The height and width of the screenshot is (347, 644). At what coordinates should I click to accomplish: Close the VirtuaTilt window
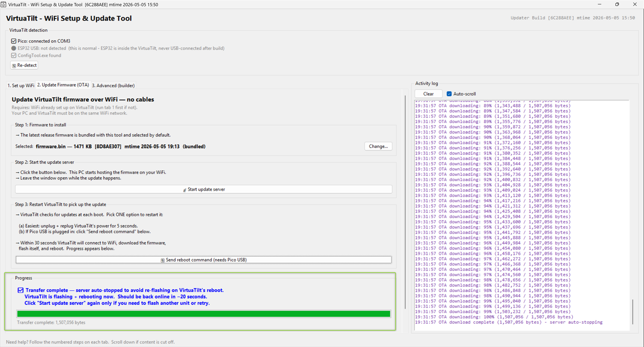(x=635, y=4)
